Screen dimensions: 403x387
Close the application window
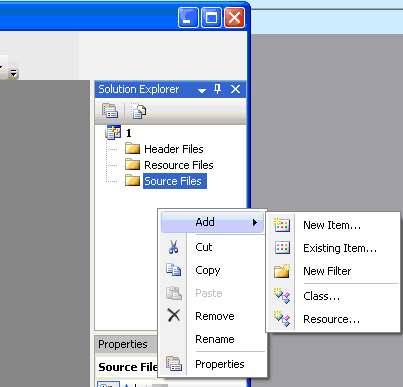point(234,18)
